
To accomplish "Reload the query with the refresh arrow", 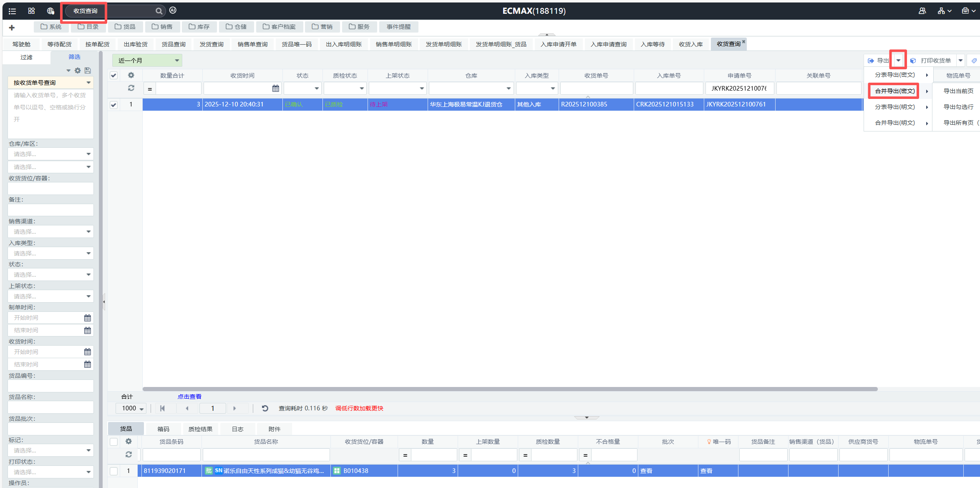I will [265, 408].
